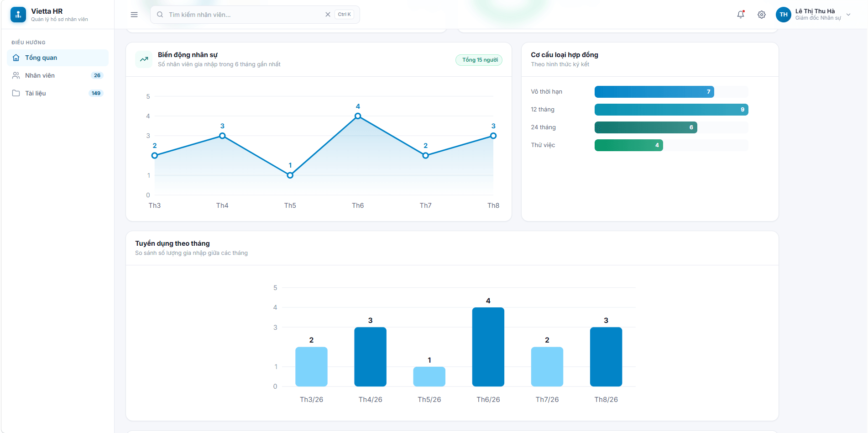The width and height of the screenshot is (868, 433).
Task: Click the Tổng quan home icon
Action: click(x=16, y=58)
